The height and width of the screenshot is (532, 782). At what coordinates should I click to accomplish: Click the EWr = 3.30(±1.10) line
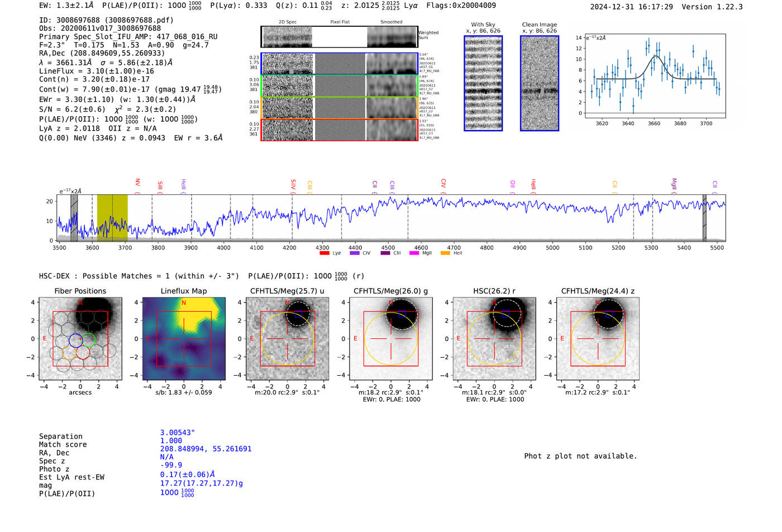[x=117, y=99]
